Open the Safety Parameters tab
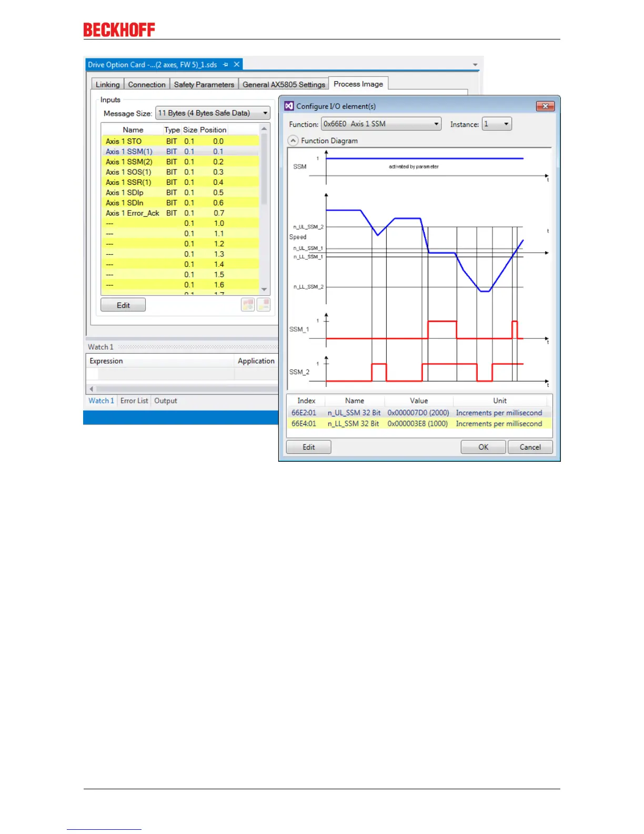The width and height of the screenshot is (644, 834). (x=204, y=84)
